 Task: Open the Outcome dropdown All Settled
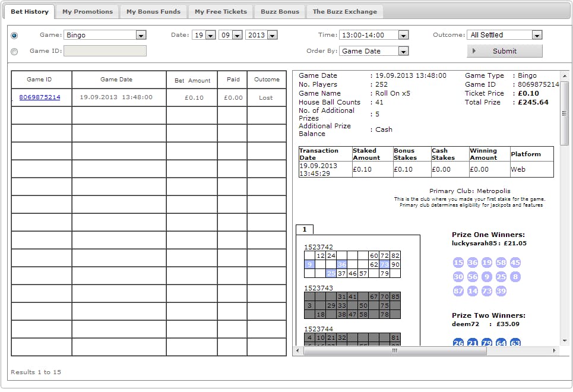505,35
